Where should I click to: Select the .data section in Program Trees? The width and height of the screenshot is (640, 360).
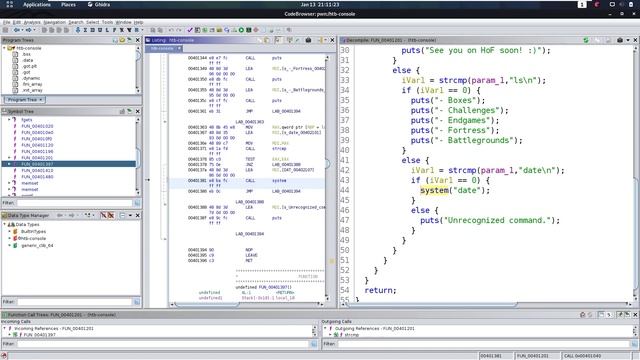27,60
